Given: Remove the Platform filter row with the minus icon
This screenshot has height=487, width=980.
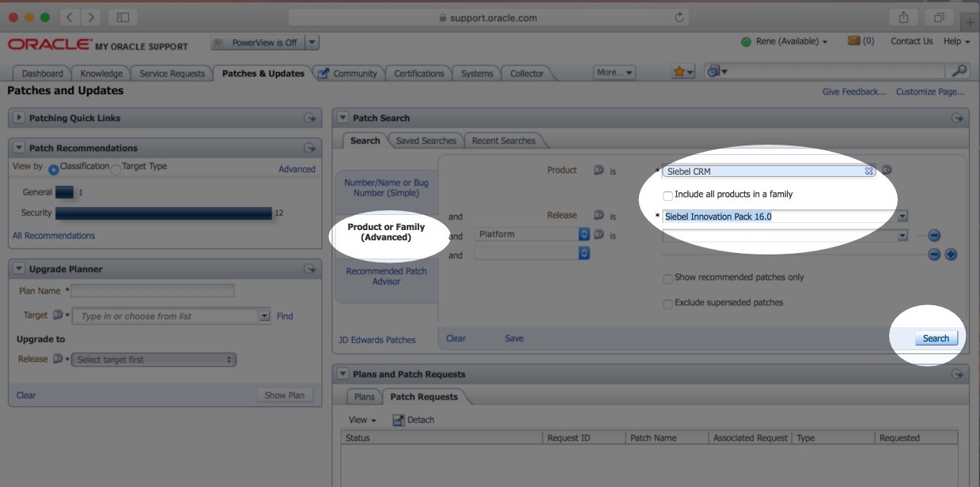Looking at the screenshot, I should pyautogui.click(x=934, y=236).
